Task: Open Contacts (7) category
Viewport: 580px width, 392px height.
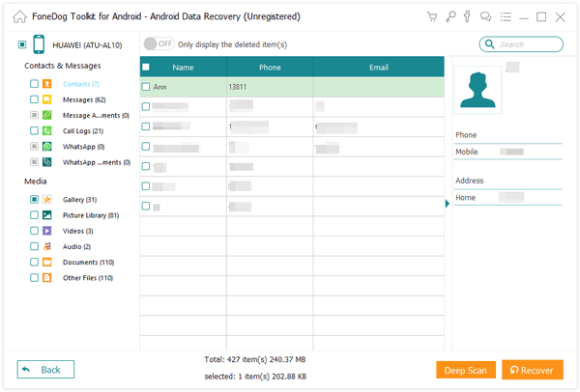Action: point(81,84)
